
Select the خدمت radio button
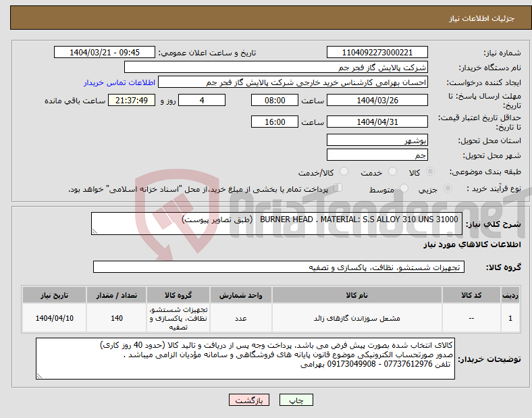coord(392,172)
